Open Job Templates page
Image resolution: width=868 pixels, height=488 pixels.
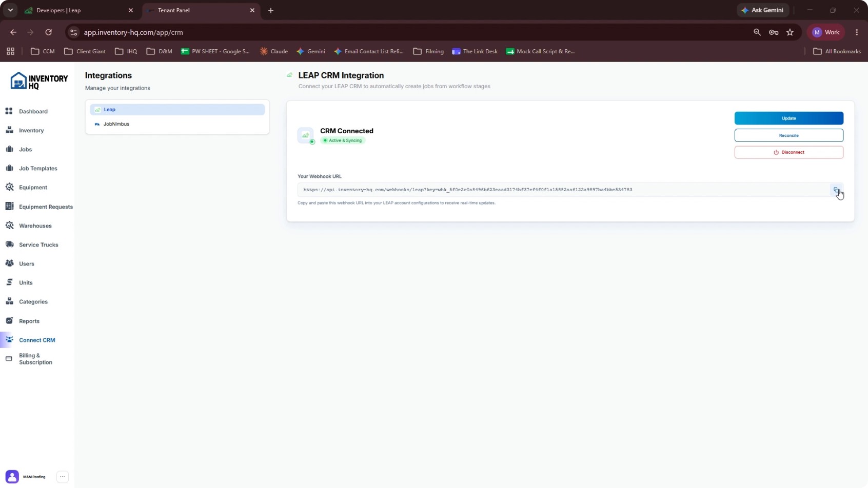[38, 168]
